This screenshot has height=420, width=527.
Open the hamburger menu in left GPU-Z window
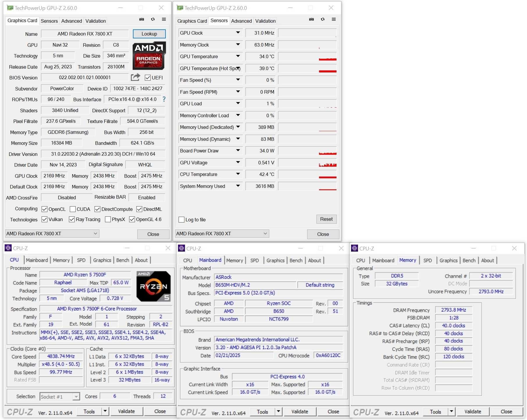point(164,19)
